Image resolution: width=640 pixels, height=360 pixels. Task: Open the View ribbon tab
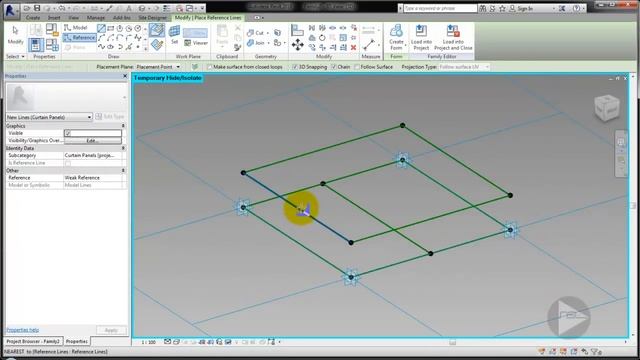point(73,18)
